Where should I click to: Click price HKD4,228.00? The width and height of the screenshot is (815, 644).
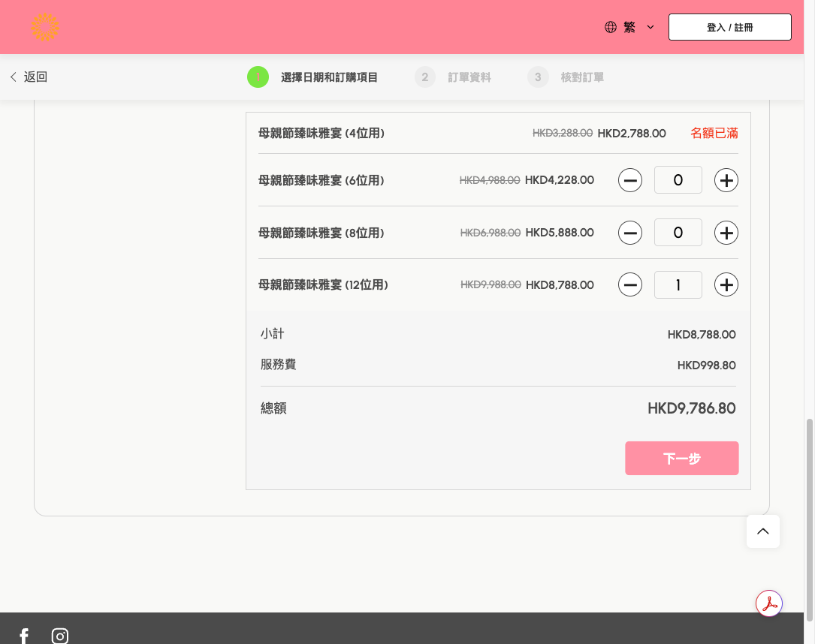(x=560, y=180)
